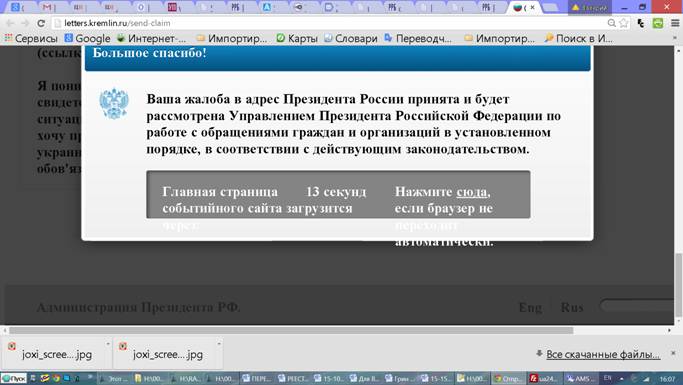
Task: Reload the kremlin.ru page
Action: pyautogui.click(x=41, y=23)
